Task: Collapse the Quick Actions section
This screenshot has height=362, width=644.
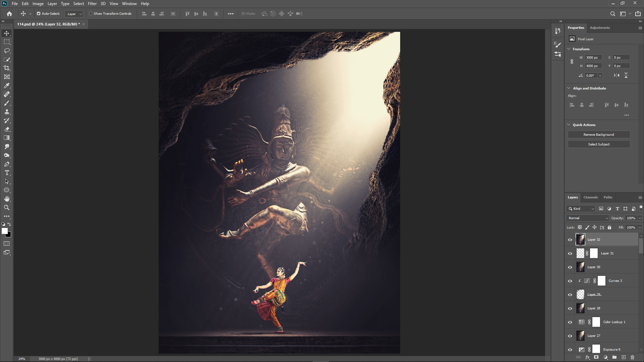Action: point(569,125)
